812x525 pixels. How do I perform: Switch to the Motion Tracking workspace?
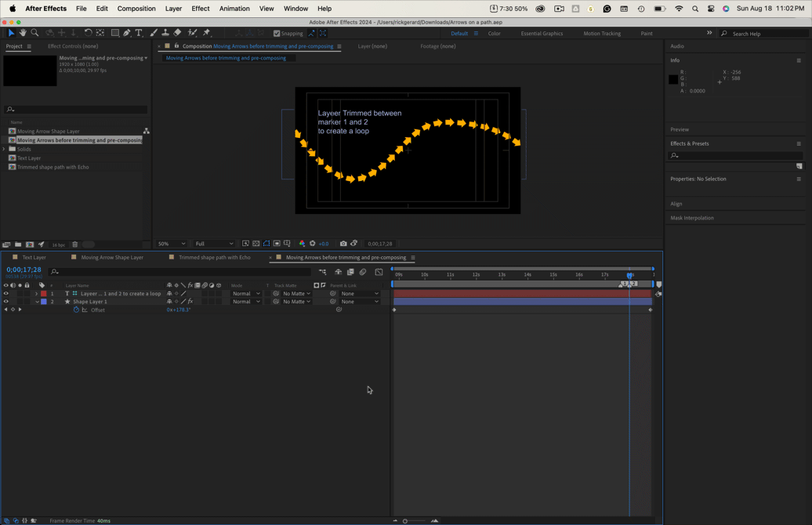tap(602, 33)
